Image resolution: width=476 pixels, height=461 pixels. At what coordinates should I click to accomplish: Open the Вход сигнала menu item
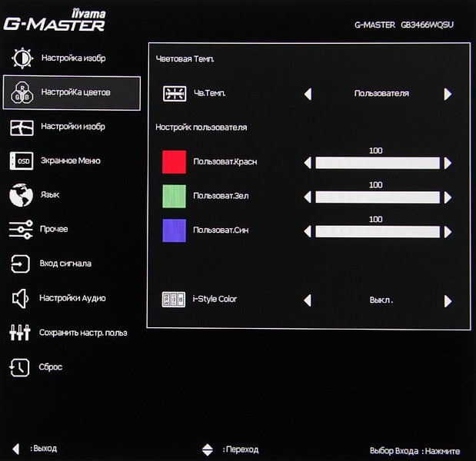pyautogui.click(x=65, y=264)
